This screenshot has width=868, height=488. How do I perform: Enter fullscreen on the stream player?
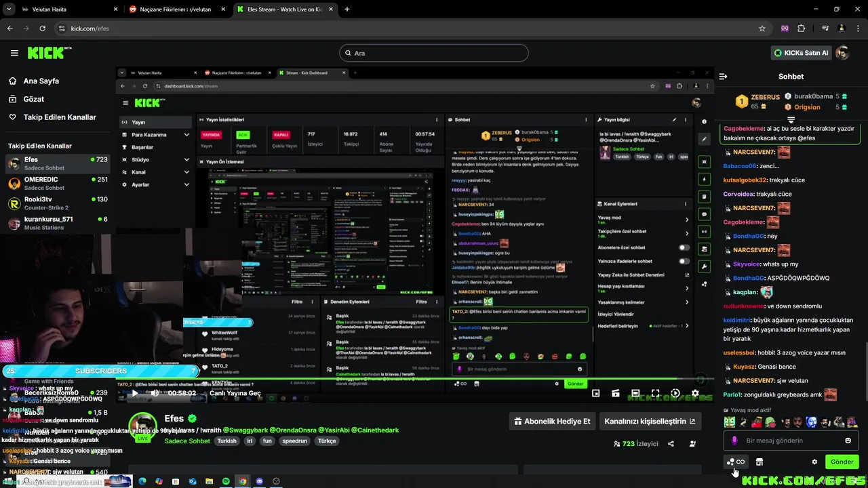(655, 393)
